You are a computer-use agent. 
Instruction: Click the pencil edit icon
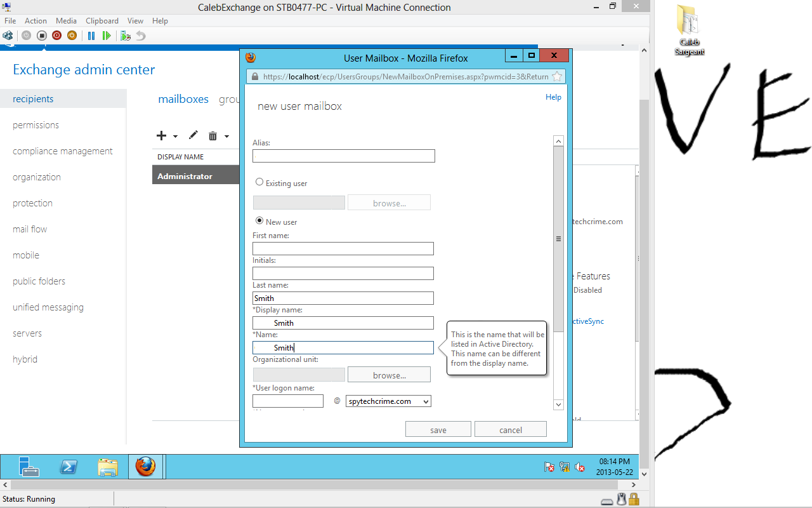[193, 135]
